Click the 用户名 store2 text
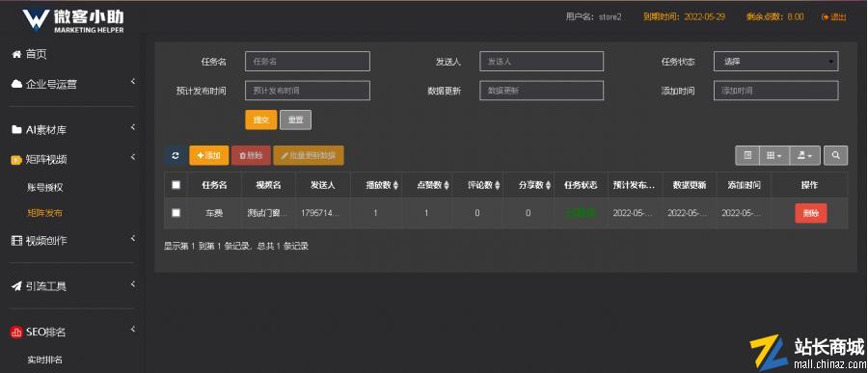868x373 pixels. [593, 17]
